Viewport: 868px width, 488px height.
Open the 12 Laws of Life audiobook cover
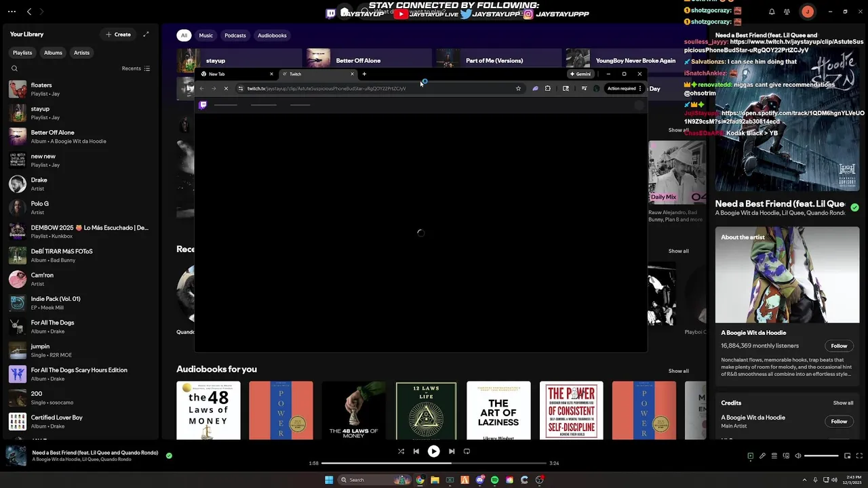[426, 411]
